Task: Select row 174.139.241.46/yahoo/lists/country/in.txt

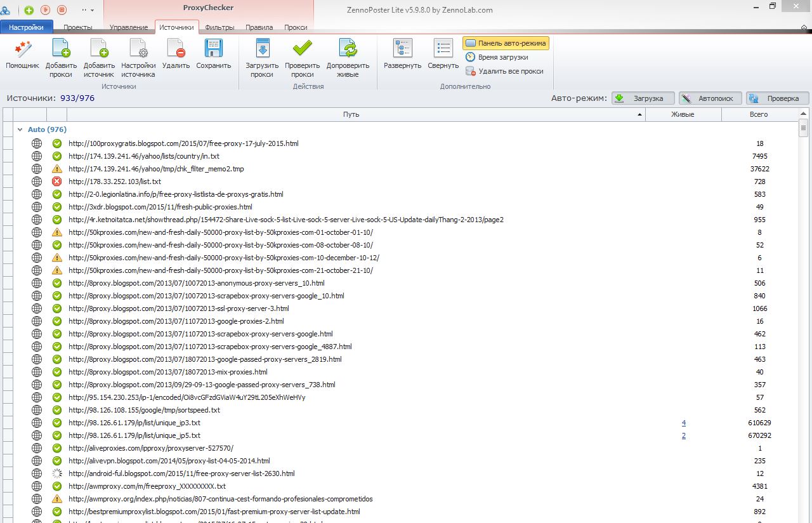Action: coord(406,156)
